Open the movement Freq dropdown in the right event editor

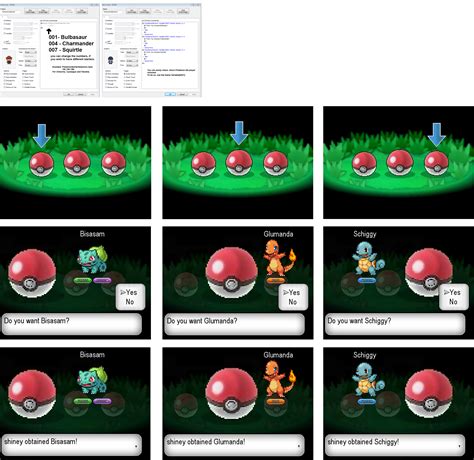[132, 65]
